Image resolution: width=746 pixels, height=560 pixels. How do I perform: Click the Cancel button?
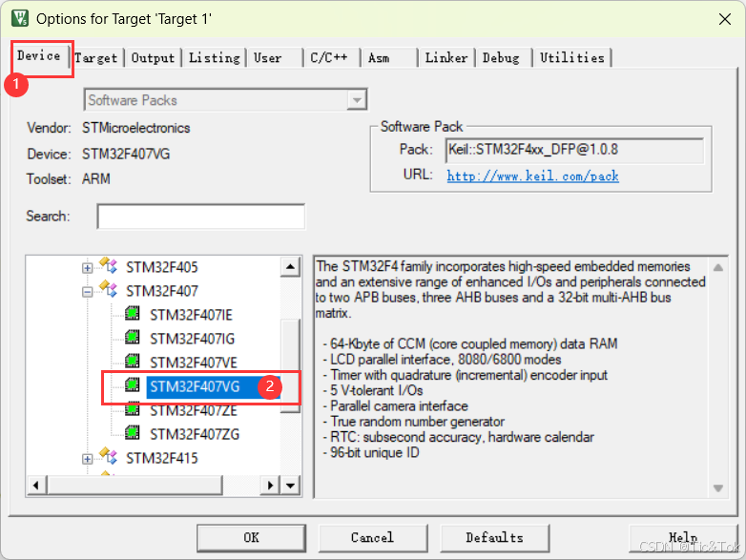[x=373, y=538]
